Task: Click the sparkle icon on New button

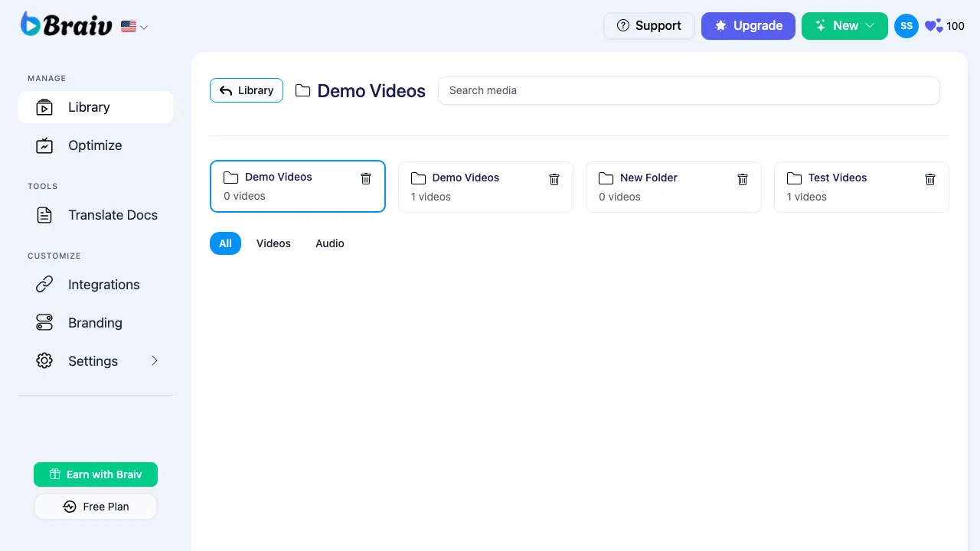Action: point(821,25)
